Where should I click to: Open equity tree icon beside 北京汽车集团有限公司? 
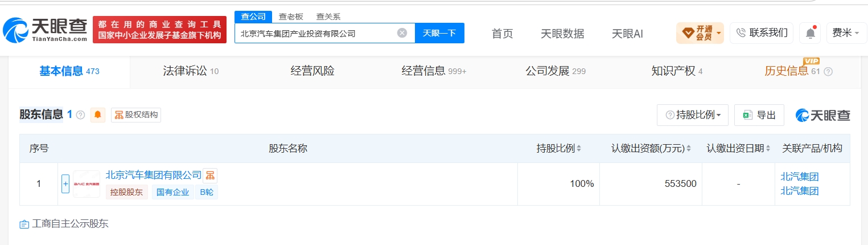pyautogui.click(x=211, y=175)
